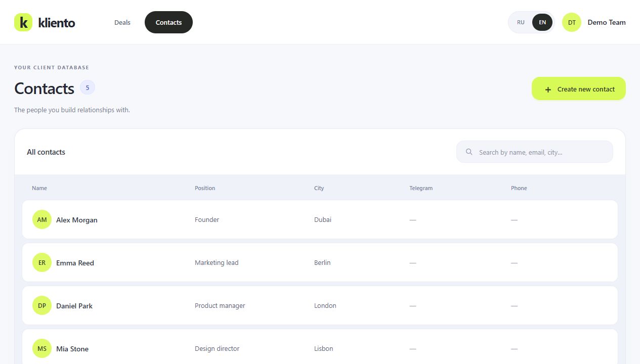Click the Dubai city cell

323,219
